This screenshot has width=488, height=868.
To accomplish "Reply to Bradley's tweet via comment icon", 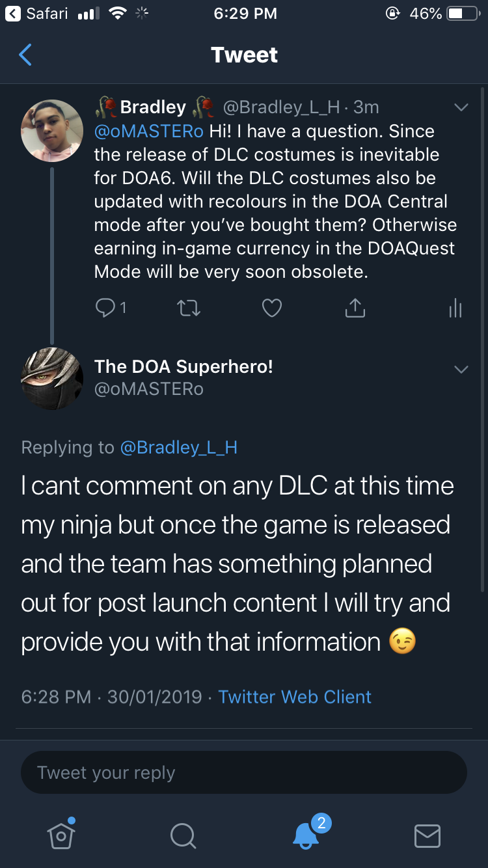I will tap(105, 308).
